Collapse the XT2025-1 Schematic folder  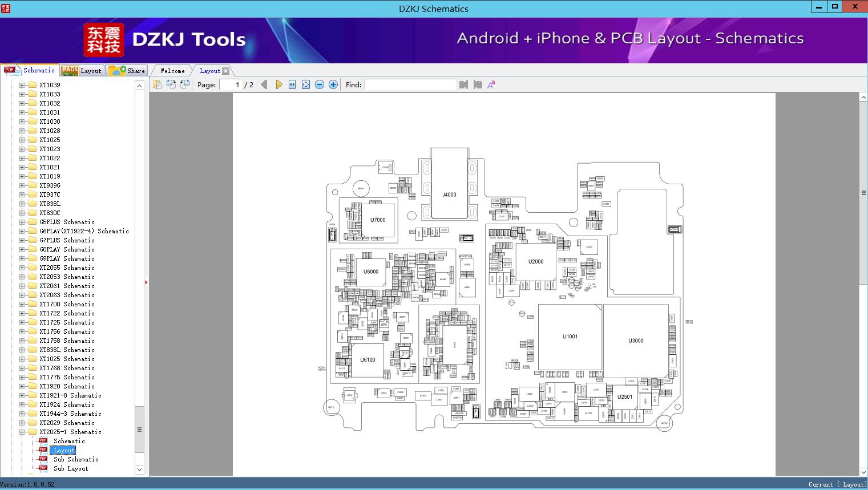tap(22, 432)
